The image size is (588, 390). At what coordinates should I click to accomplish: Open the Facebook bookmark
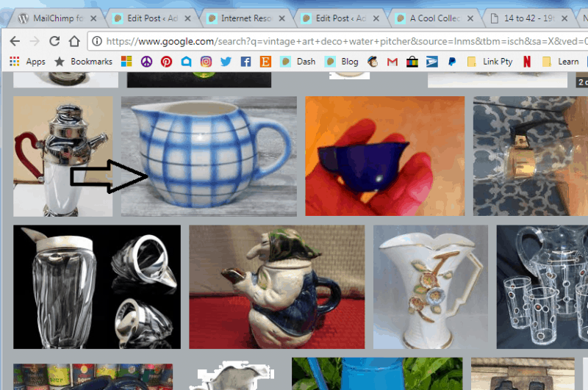(245, 62)
